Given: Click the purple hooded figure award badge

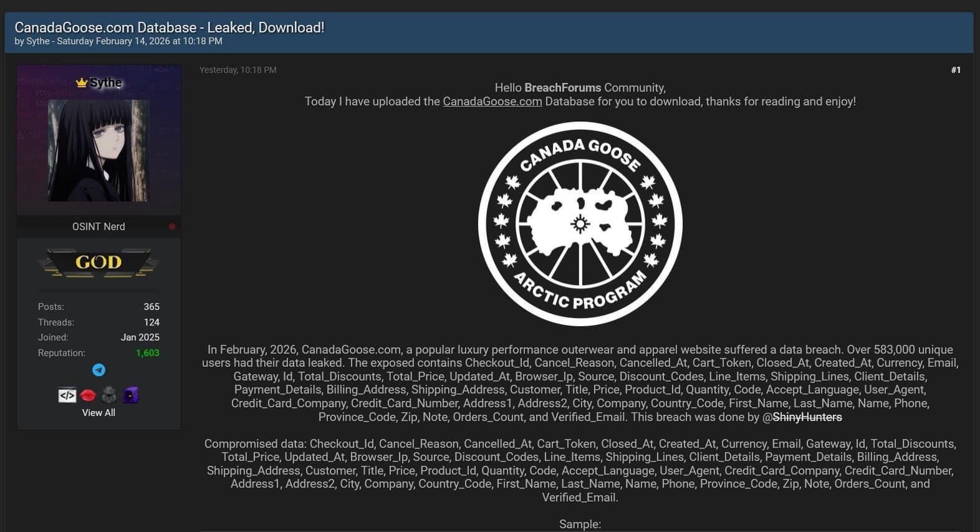Looking at the screenshot, I should pyautogui.click(x=130, y=395).
